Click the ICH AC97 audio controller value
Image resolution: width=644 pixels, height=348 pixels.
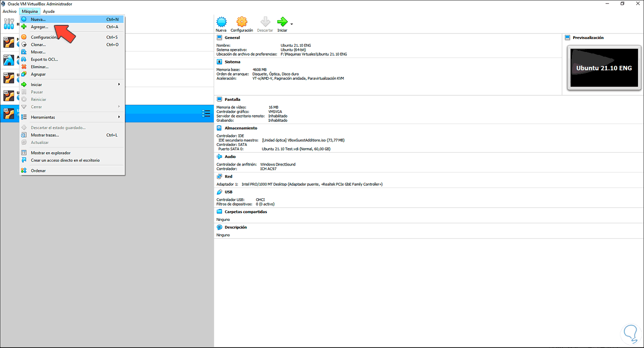pyautogui.click(x=268, y=169)
